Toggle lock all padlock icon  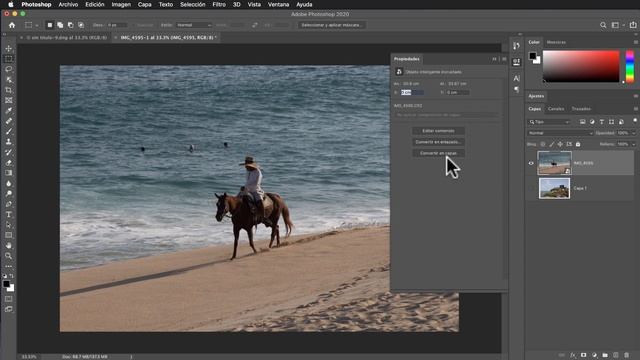click(x=578, y=144)
